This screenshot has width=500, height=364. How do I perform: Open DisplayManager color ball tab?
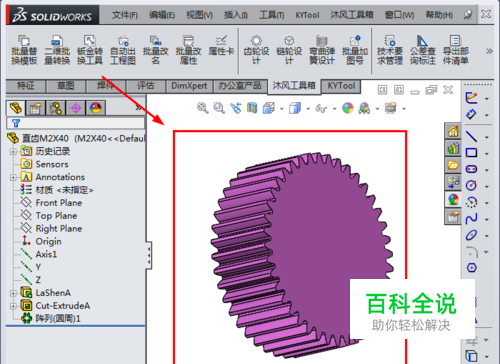pos(96,108)
